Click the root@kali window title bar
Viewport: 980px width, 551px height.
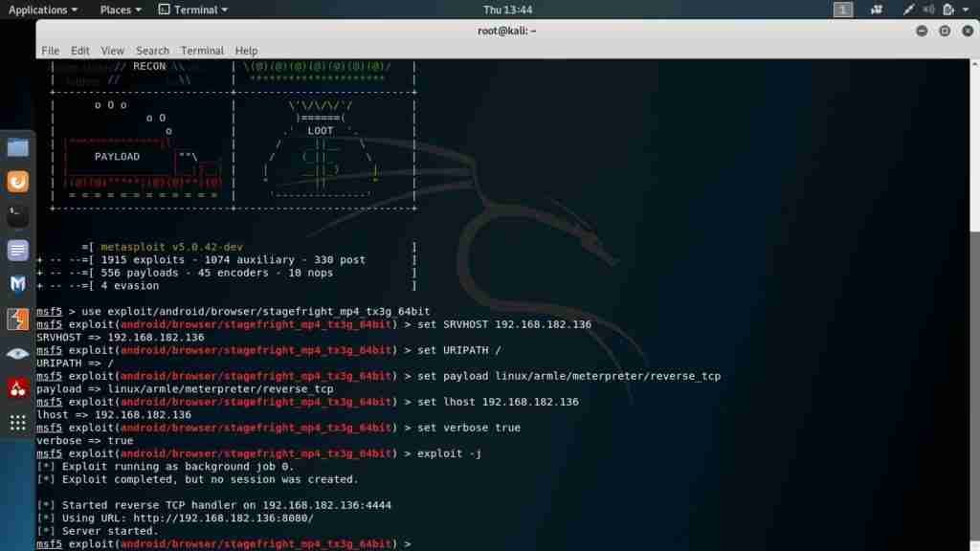click(506, 31)
